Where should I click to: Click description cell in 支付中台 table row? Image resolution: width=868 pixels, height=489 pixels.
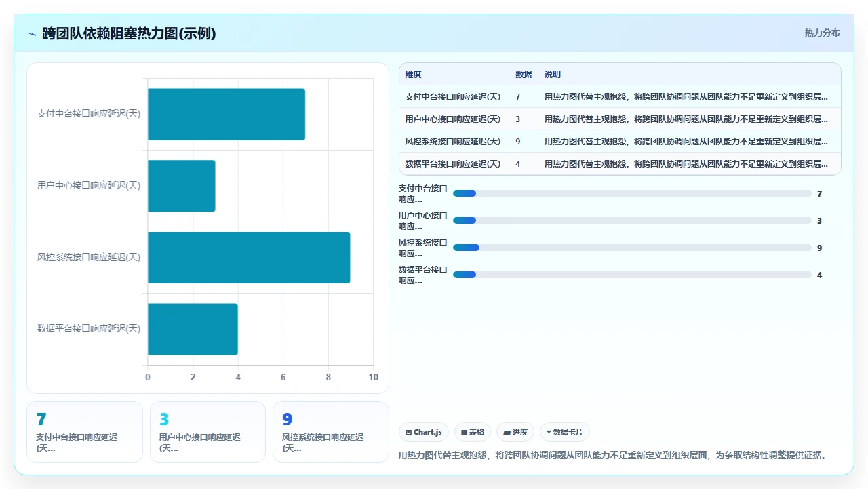pos(686,97)
